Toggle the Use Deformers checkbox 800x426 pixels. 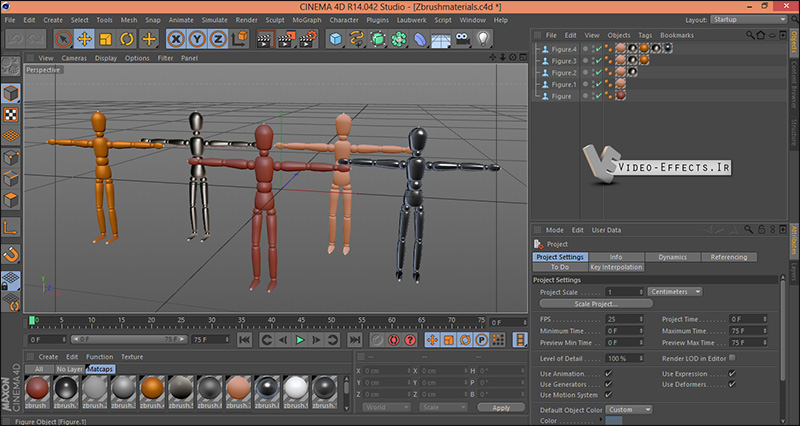732,384
